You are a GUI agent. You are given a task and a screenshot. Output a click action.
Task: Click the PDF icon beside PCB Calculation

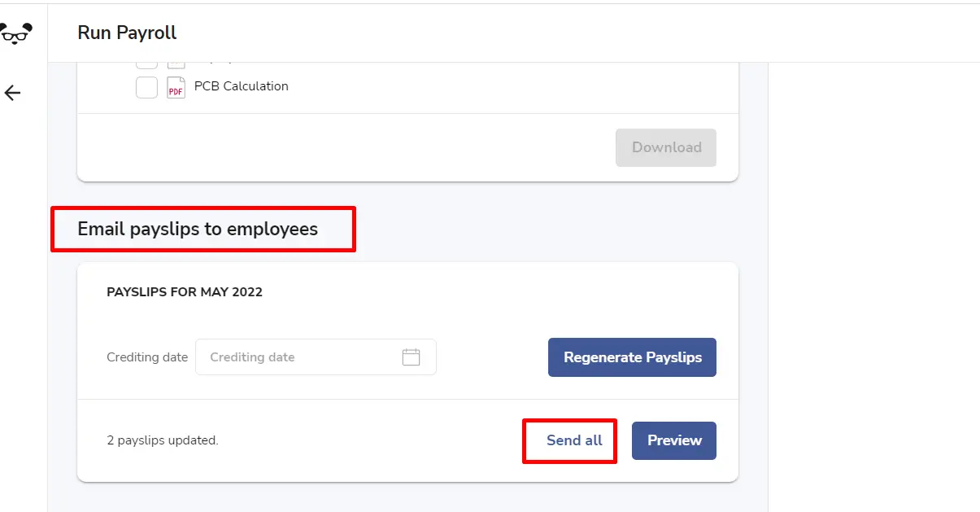click(x=176, y=87)
